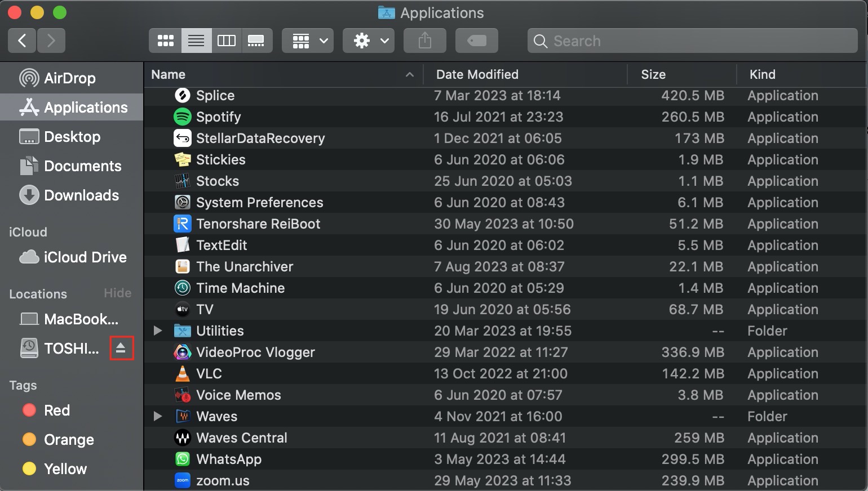Select the System Preferences app icon

pyautogui.click(x=182, y=202)
